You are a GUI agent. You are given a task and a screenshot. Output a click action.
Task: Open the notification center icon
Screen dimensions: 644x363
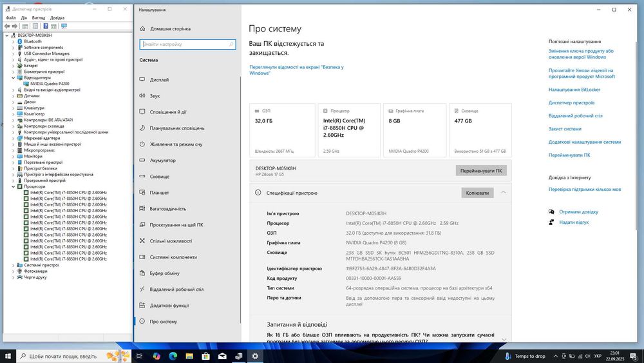[x=634, y=356]
